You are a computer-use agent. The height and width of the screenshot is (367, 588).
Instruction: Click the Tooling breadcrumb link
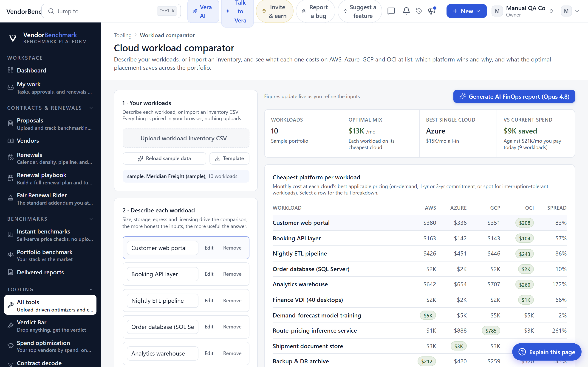click(x=123, y=35)
